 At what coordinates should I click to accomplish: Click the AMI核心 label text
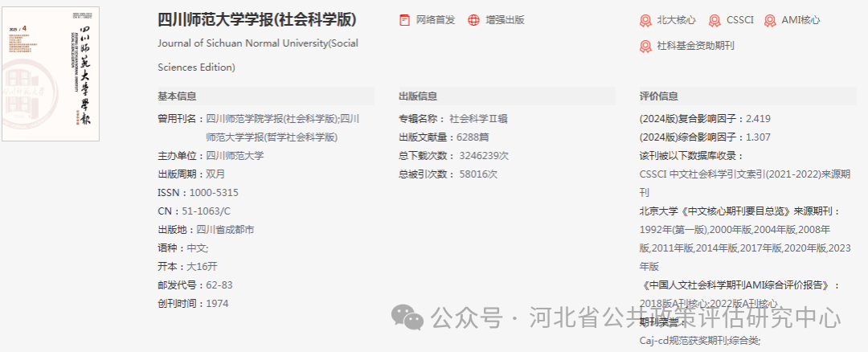[x=800, y=20]
